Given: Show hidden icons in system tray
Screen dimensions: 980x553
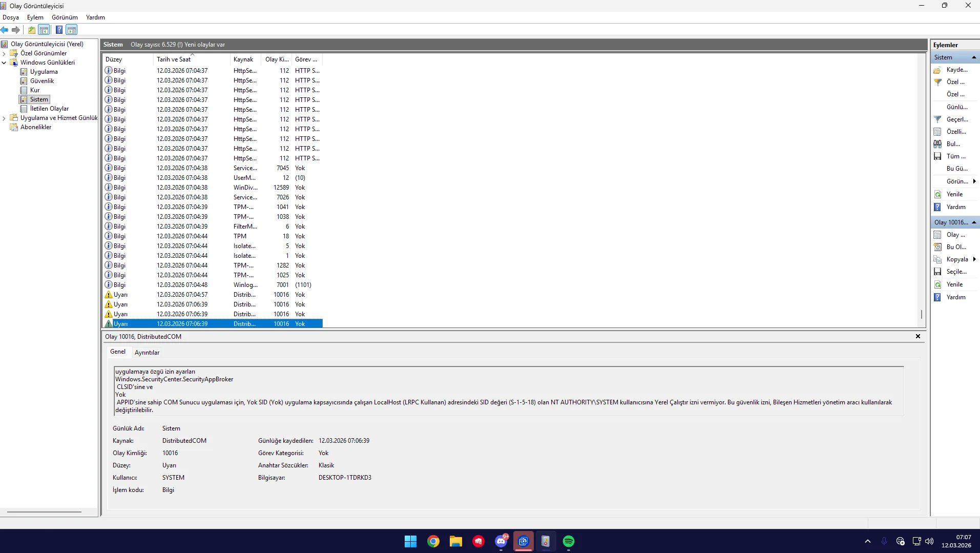Looking at the screenshot, I should 867,541.
